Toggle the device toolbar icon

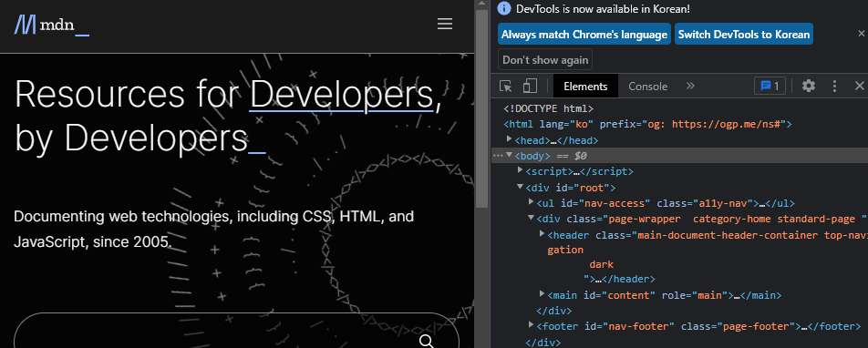click(531, 86)
